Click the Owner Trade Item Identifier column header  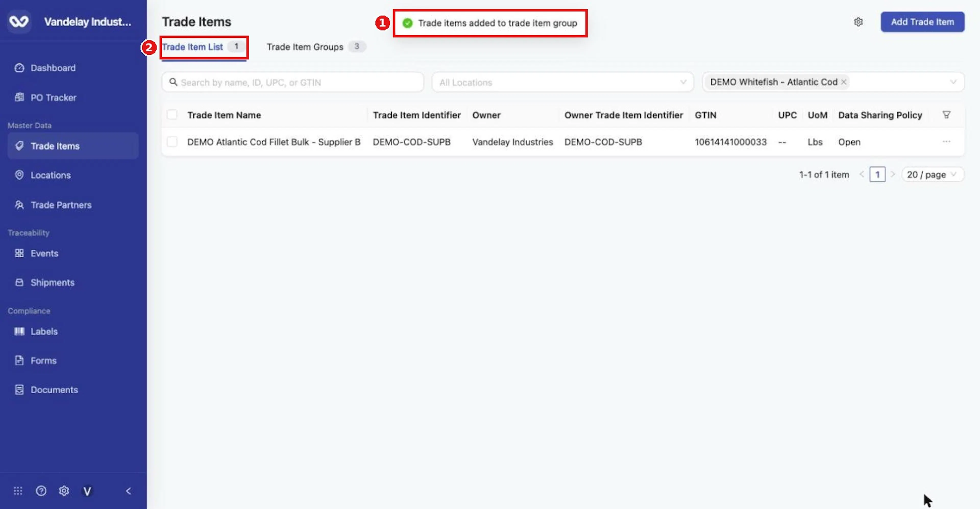tap(623, 115)
